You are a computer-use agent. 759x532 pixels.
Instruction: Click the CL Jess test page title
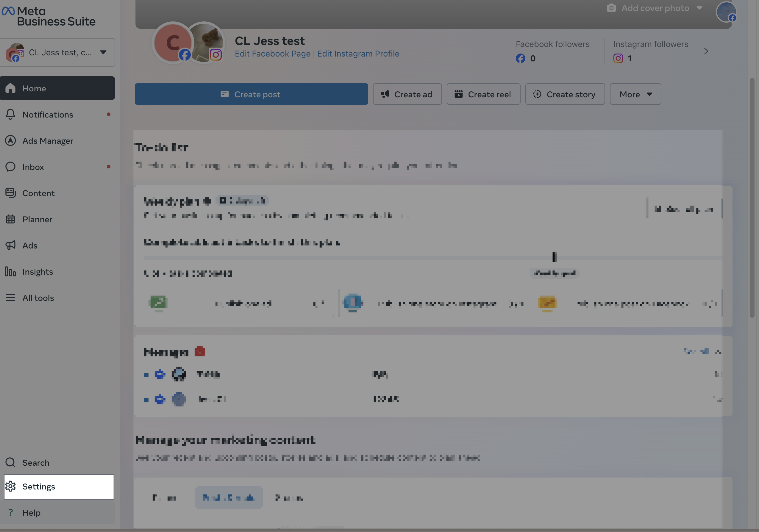[270, 41]
